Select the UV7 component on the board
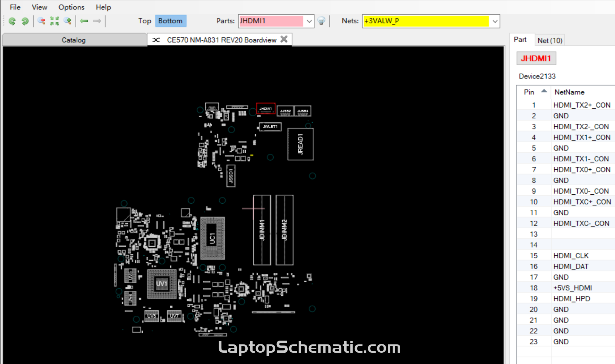Screen dimensions: 615x364 pyautogui.click(x=174, y=316)
